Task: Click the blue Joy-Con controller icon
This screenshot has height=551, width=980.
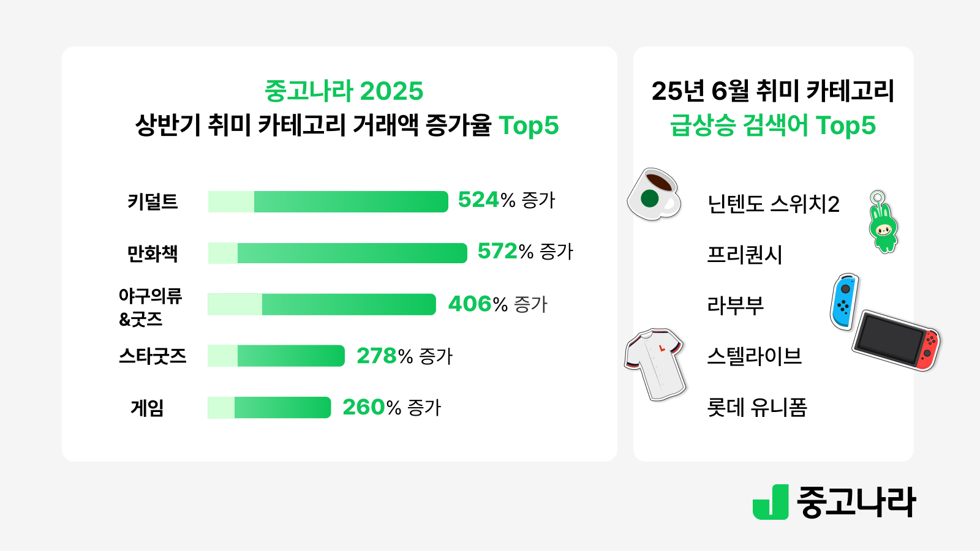Action: pyautogui.click(x=844, y=301)
